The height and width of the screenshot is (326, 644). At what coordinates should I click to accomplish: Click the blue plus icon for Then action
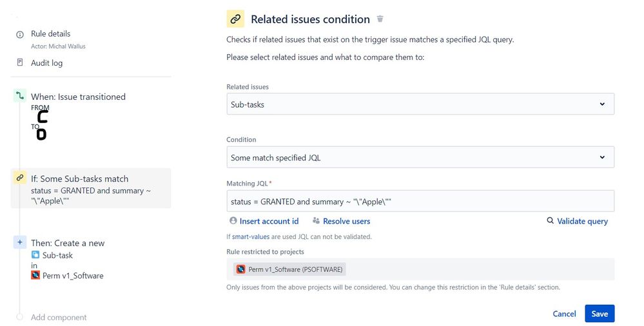pos(20,242)
